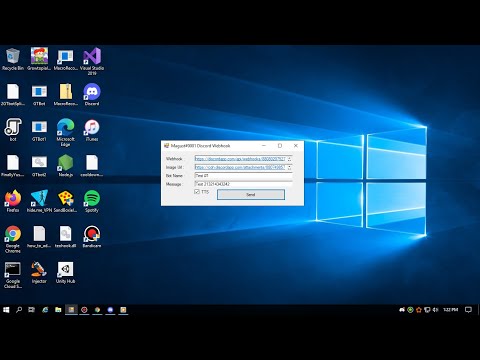
Task: Open Task View from the taskbar
Action: [32, 310]
